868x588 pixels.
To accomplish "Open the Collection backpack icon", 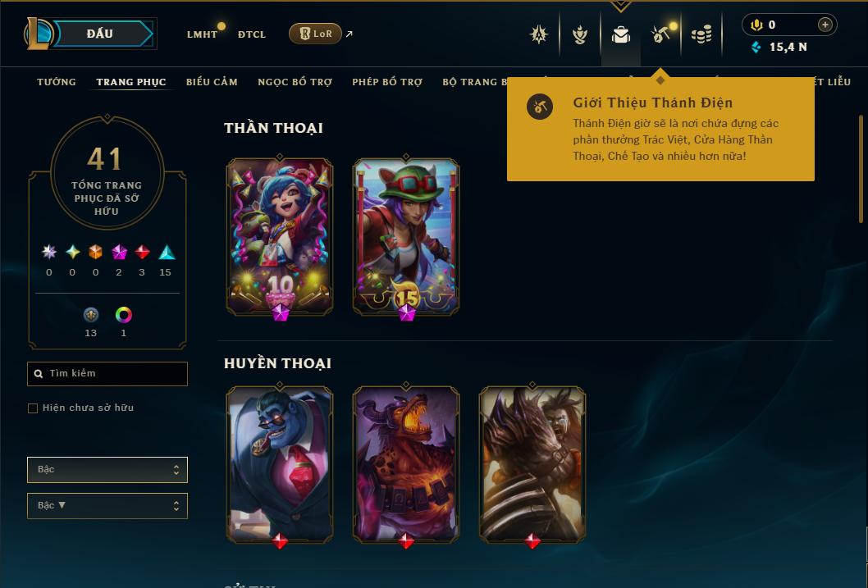I will coord(620,34).
